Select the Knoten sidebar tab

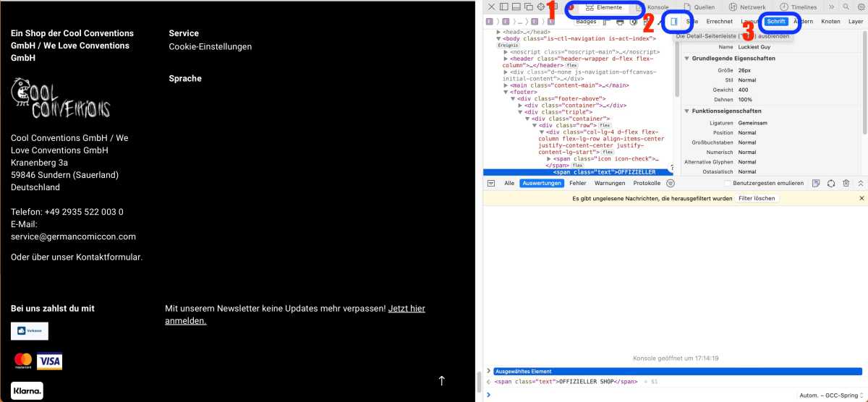pos(830,22)
